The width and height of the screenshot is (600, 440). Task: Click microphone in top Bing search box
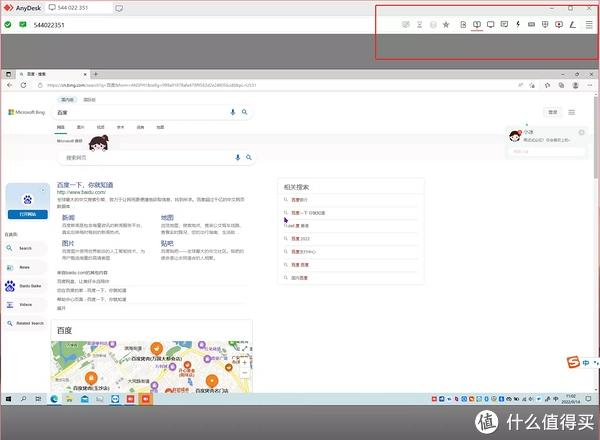(x=232, y=112)
